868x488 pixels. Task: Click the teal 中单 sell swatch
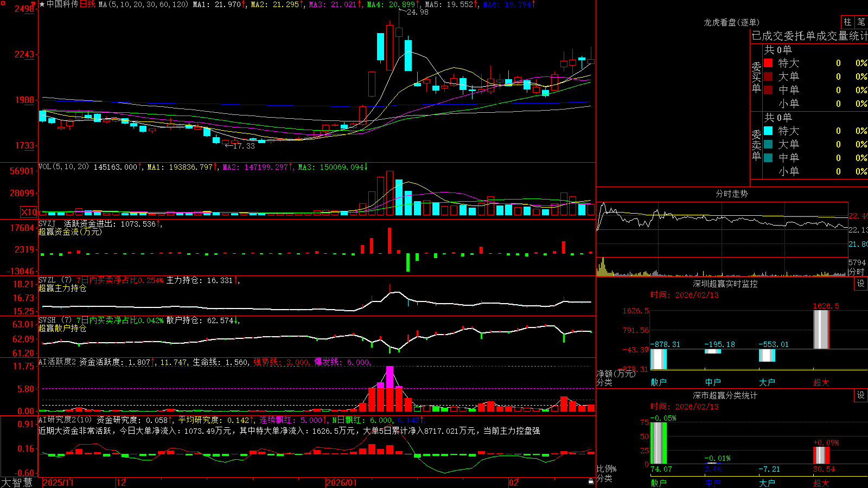click(768, 158)
